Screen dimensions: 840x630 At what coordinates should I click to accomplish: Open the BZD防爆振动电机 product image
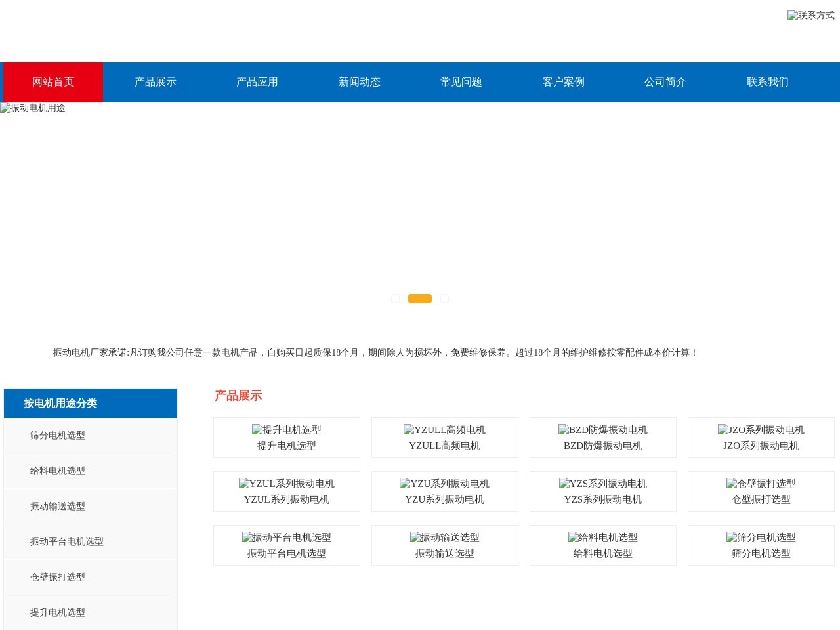(x=602, y=430)
